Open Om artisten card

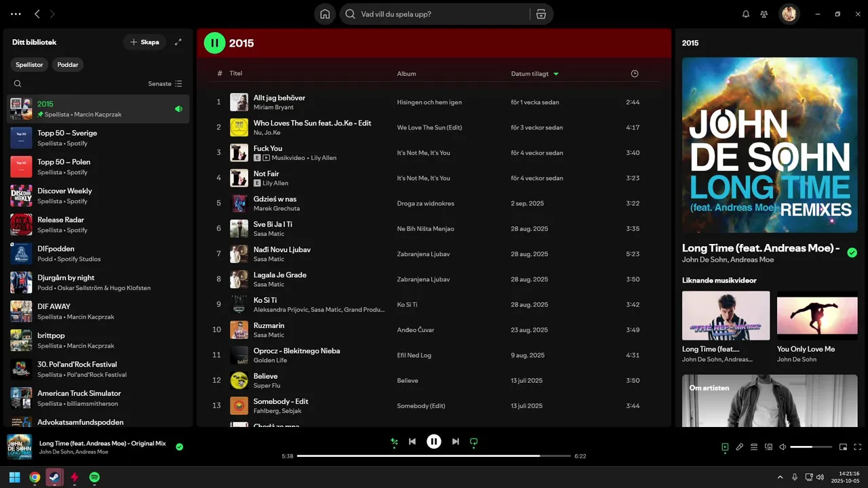tap(770, 401)
